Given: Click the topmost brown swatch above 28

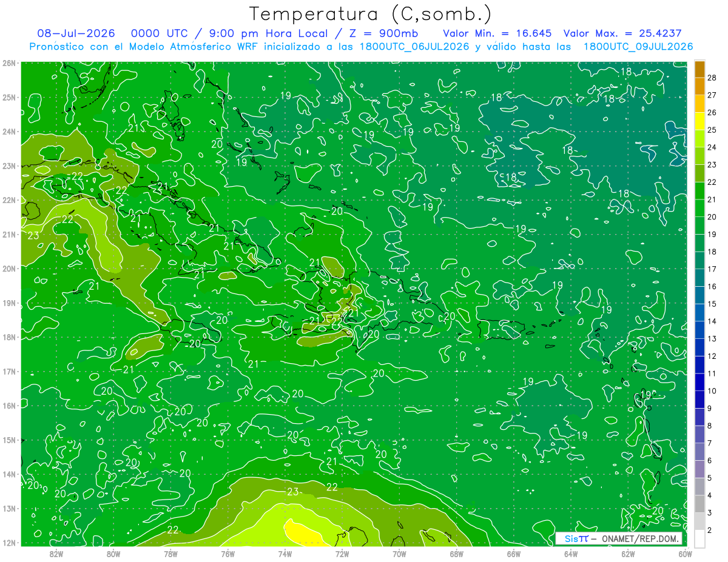Looking at the screenshot, I should click(x=699, y=69).
